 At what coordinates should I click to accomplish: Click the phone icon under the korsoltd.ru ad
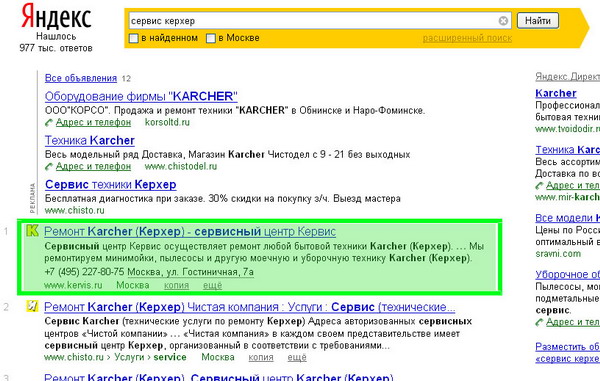point(49,122)
